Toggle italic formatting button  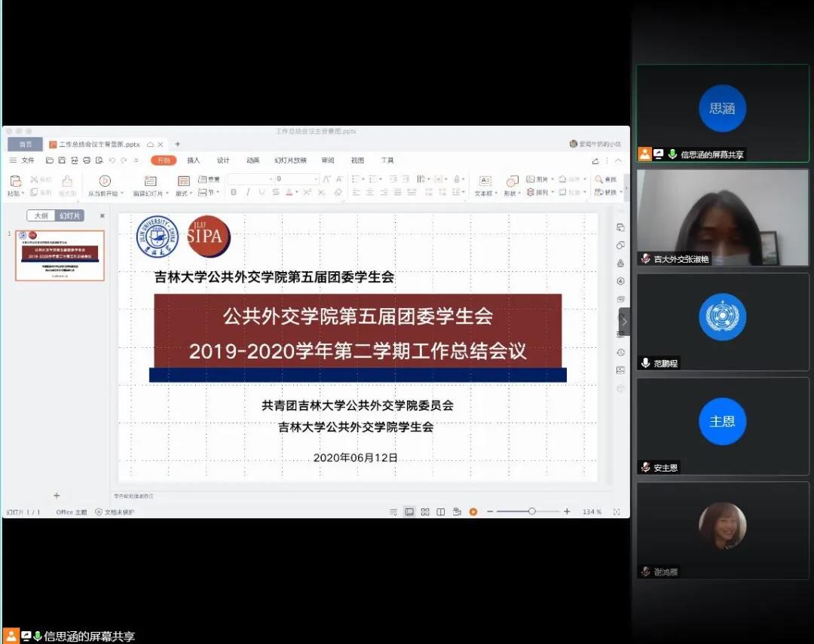(x=247, y=193)
